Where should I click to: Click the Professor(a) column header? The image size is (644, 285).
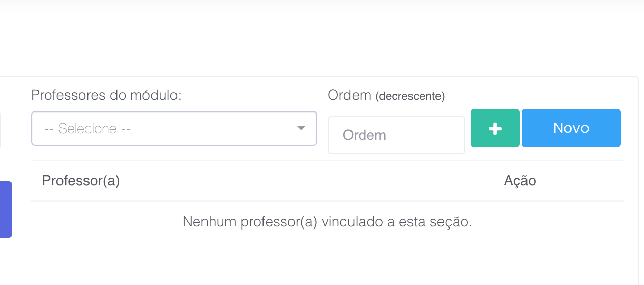[x=81, y=181]
